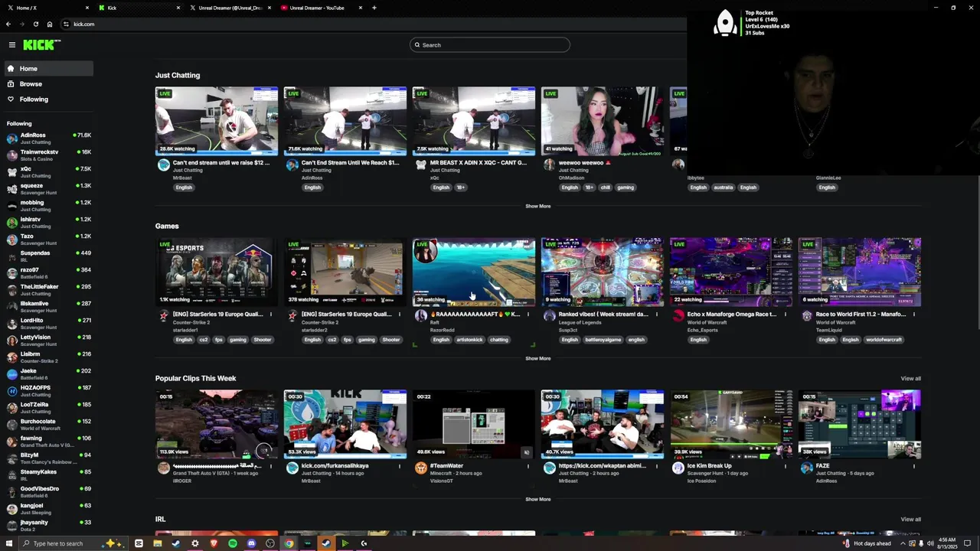This screenshot has height=551, width=980.
Task: Show More under Popular Clips
Action: pyautogui.click(x=537, y=500)
